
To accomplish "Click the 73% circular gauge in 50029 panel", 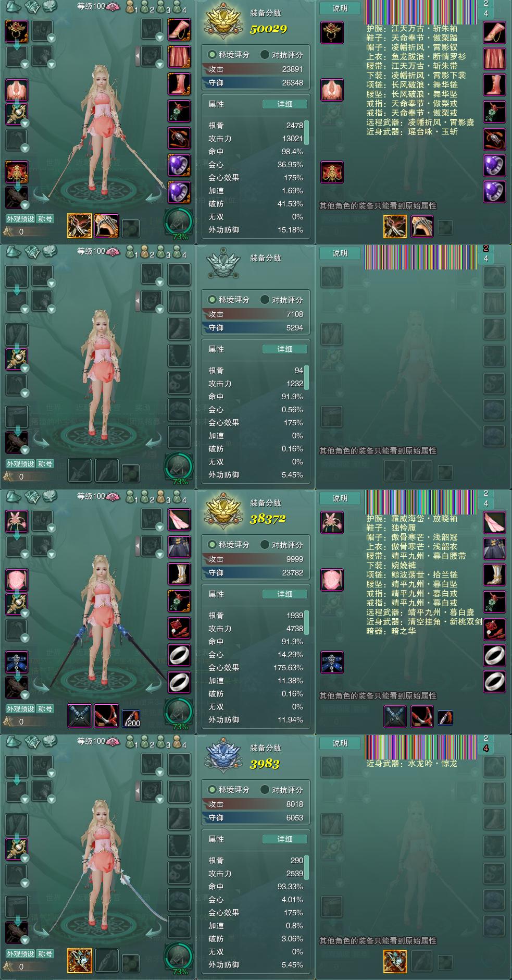I will pos(178,223).
